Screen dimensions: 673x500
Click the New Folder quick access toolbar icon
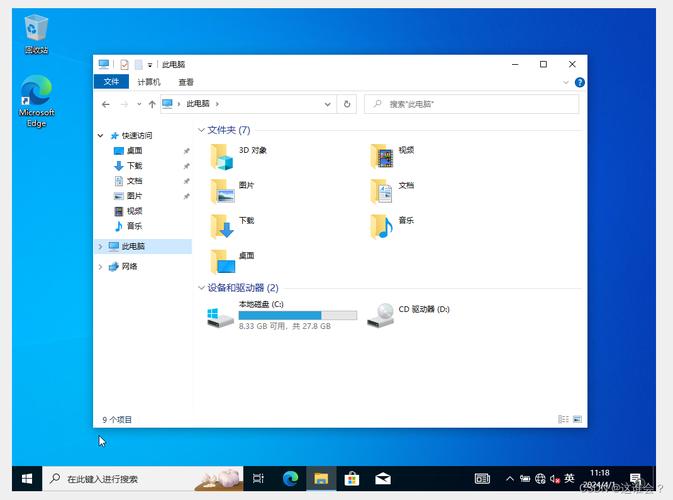tap(138, 65)
